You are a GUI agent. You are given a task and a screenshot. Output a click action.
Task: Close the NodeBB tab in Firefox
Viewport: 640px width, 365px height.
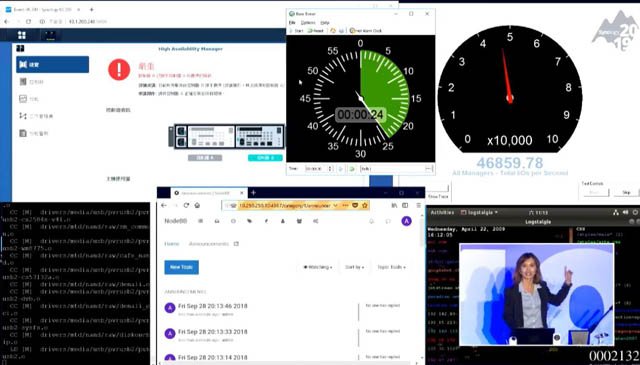click(242, 193)
